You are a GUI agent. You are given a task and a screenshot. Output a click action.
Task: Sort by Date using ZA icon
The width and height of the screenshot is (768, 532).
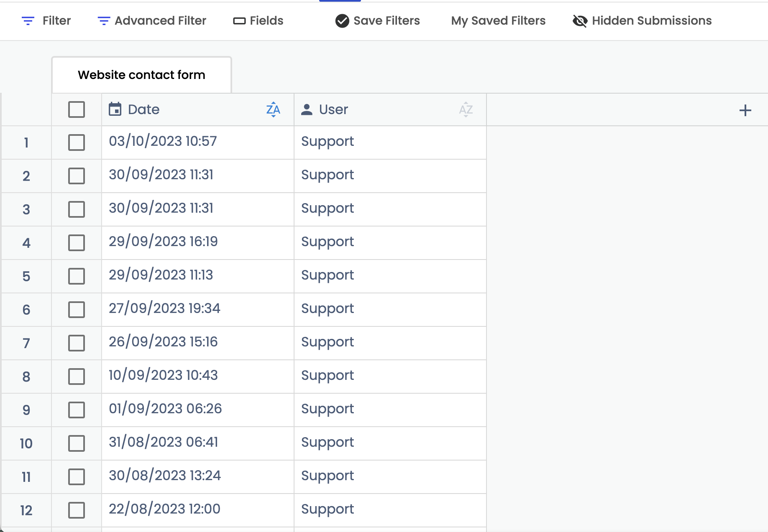tap(273, 109)
